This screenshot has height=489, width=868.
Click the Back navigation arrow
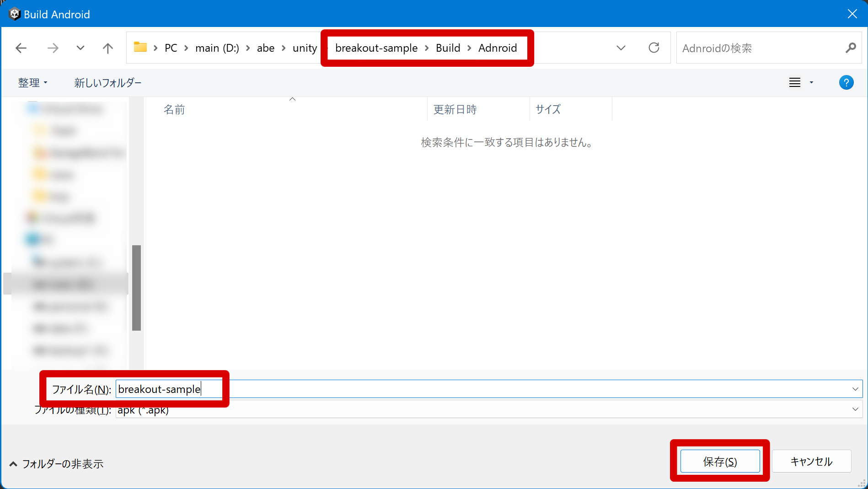21,48
